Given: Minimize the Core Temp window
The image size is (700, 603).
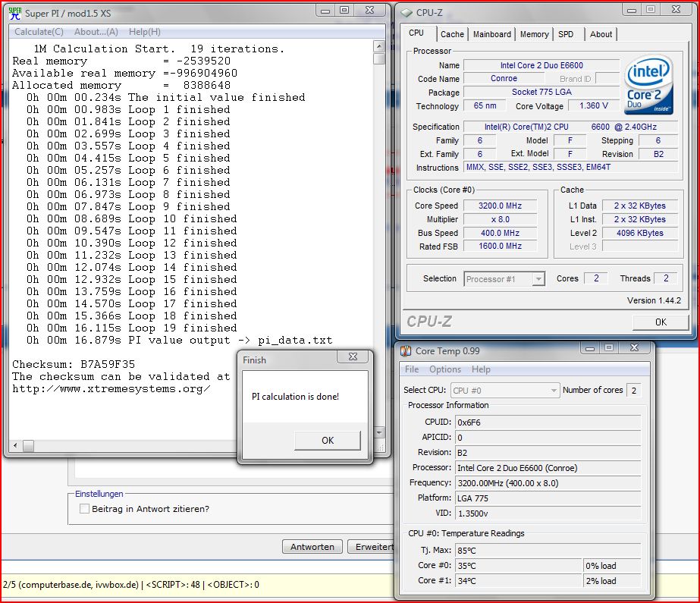Looking at the screenshot, I should (590, 347).
